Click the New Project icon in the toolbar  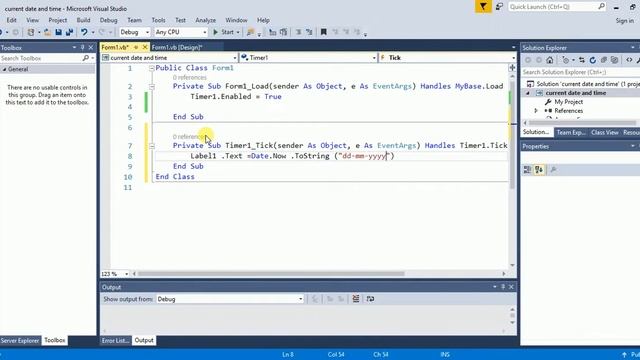click(x=31, y=32)
